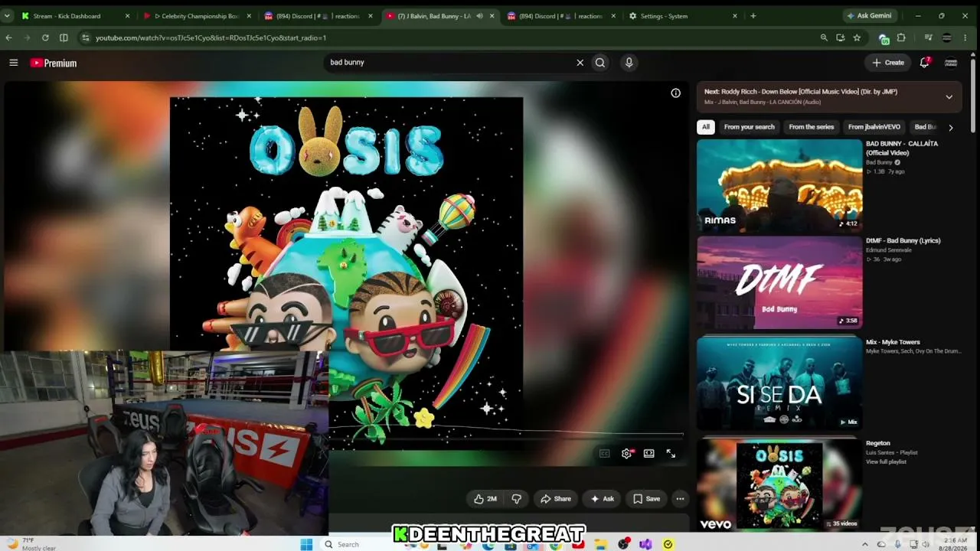980x551 pixels.
Task: Open the 'Bad Bunny' channel name under CALLAÍTA
Action: 880,162
